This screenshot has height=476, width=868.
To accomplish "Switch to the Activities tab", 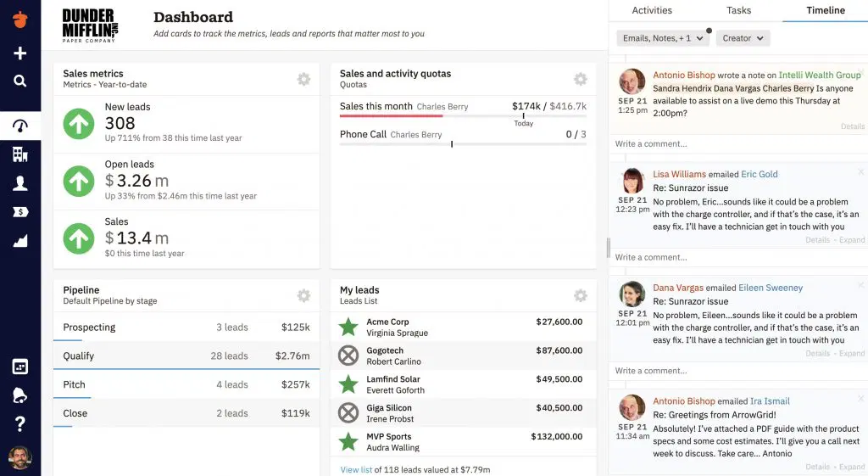I will coord(652,10).
